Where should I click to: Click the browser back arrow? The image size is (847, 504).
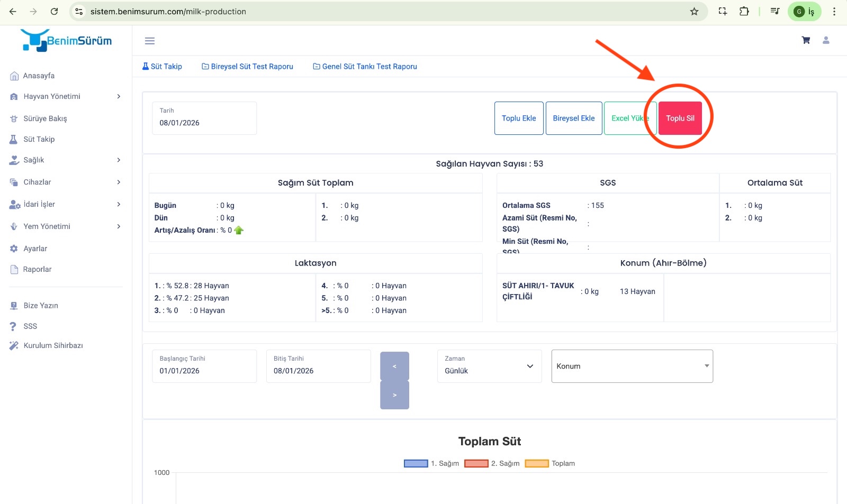13,11
